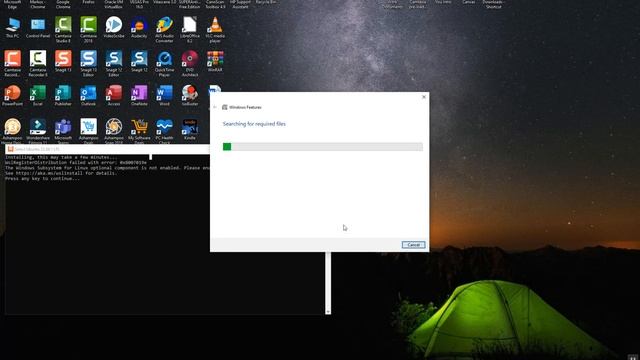Image resolution: width=640 pixels, height=360 pixels.
Task: Open the This PC desktop icon
Action: pyautogui.click(x=12, y=27)
